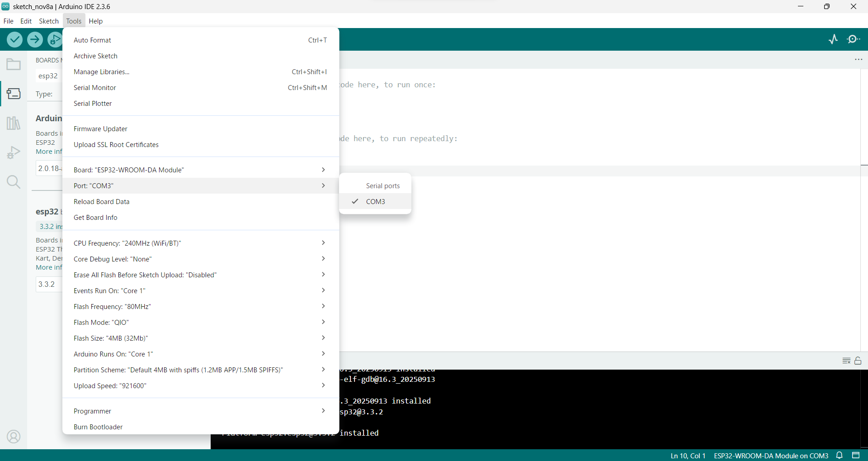Click the editor vertical scrollbar
The image size is (868, 461).
(x=864, y=210)
